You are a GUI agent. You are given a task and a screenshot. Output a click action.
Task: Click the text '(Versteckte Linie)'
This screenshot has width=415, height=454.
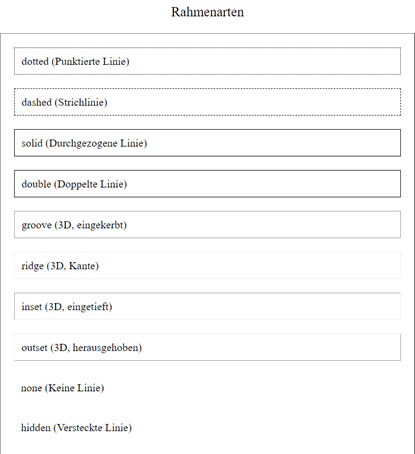93,428
